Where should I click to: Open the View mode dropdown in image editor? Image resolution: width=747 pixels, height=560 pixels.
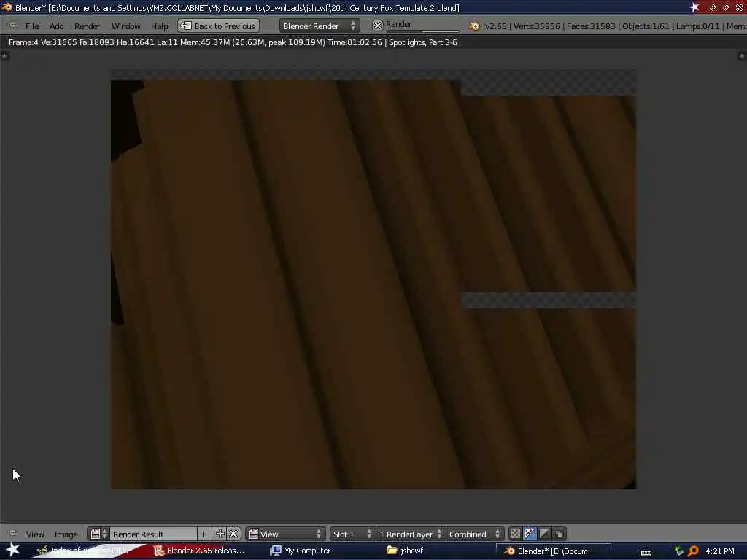[285, 534]
